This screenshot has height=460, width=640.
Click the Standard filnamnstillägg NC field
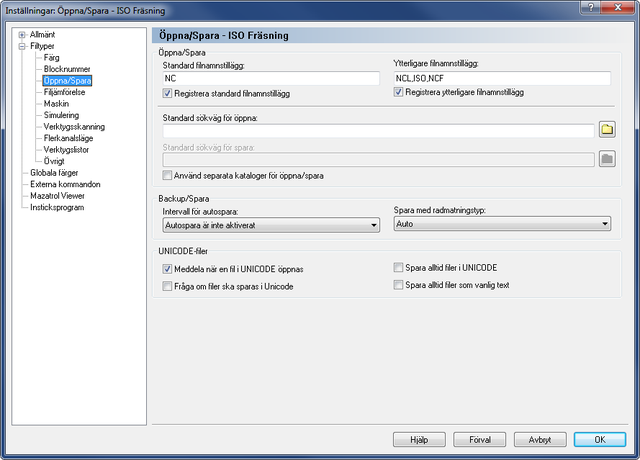coord(271,78)
